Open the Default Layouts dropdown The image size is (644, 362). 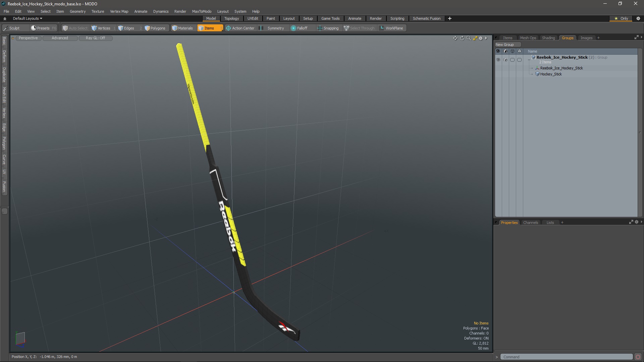(28, 18)
